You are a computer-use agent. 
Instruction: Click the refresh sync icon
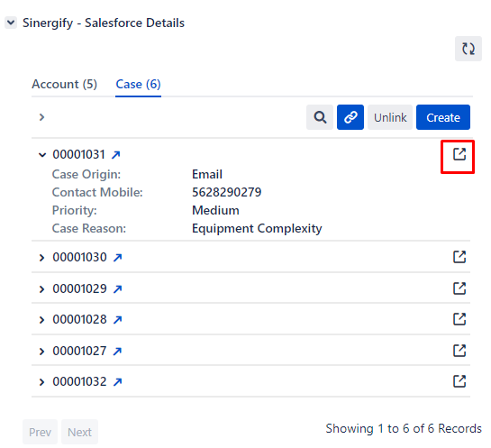[x=468, y=49]
